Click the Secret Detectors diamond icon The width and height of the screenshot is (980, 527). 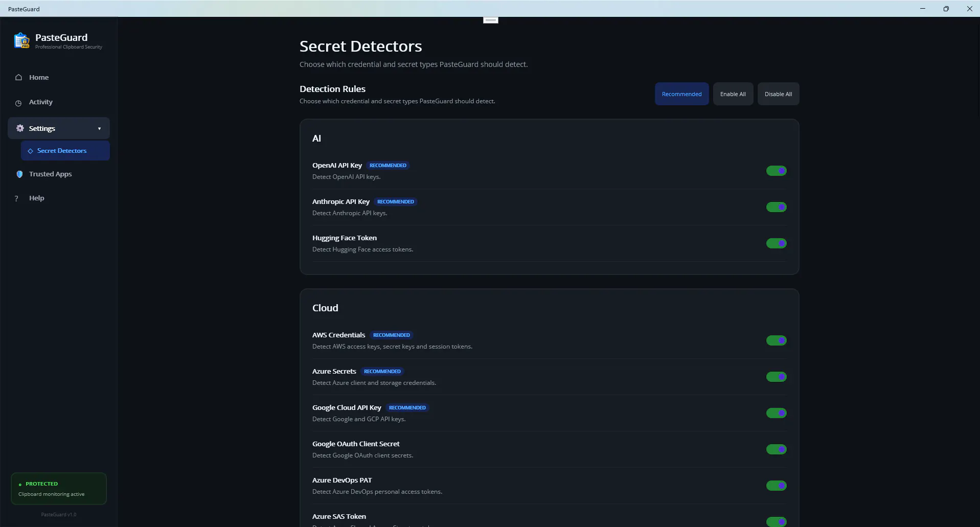(30, 151)
